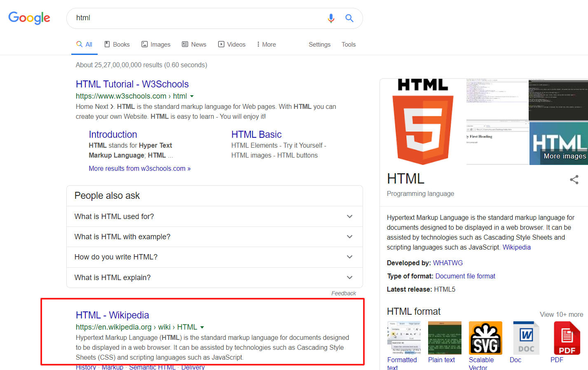This screenshot has width=588, height=370.
Task: Click the PDF file format icon
Action: (567, 338)
